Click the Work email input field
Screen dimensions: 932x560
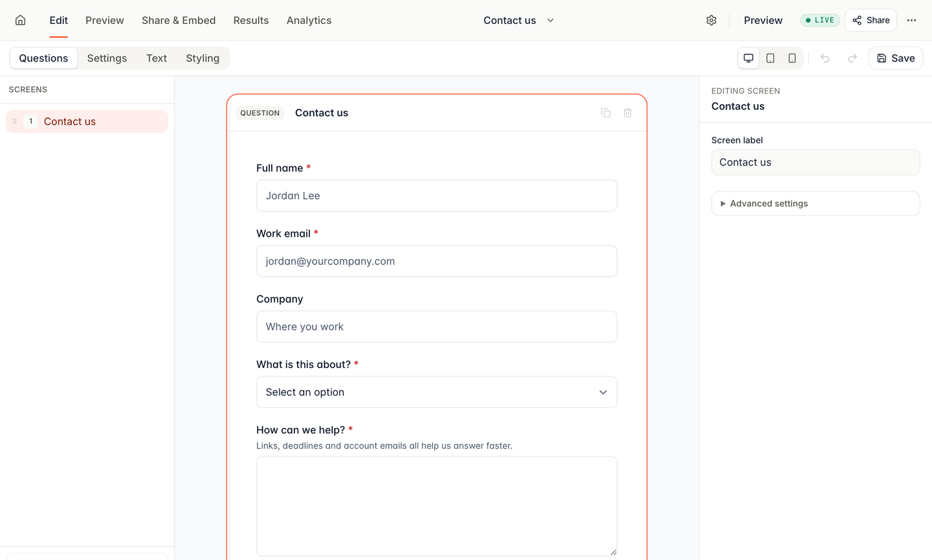click(x=437, y=261)
